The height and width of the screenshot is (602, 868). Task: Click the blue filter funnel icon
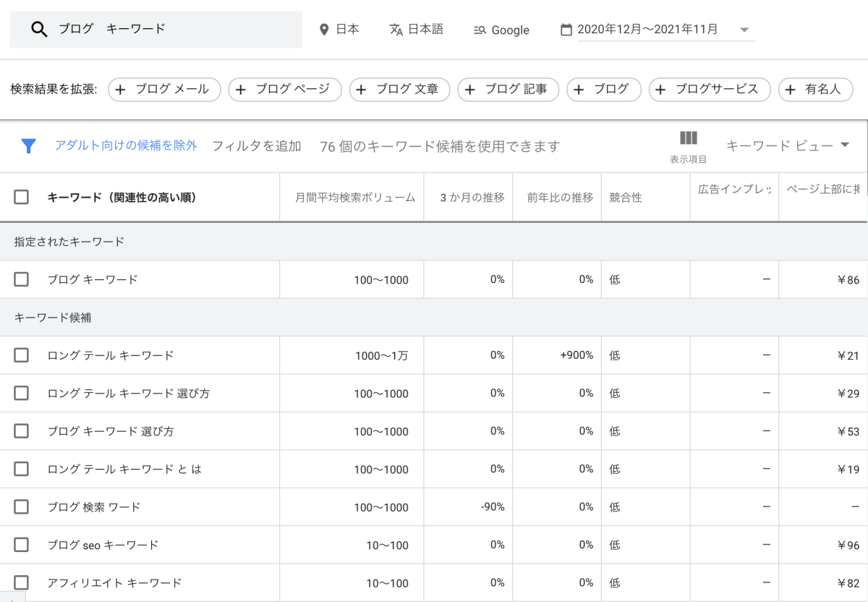coord(28,146)
